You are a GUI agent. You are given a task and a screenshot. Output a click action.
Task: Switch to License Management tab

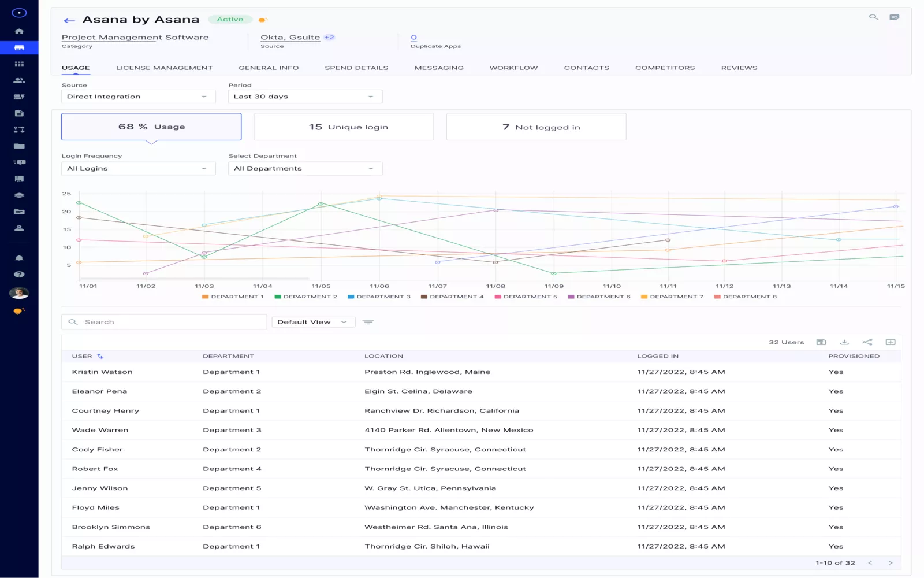[x=164, y=68]
